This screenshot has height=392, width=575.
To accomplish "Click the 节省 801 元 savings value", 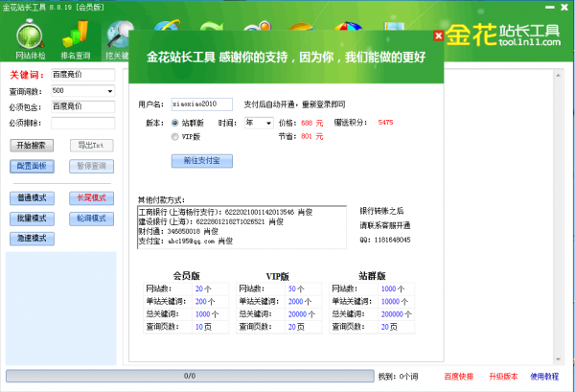I will click(x=312, y=137).
